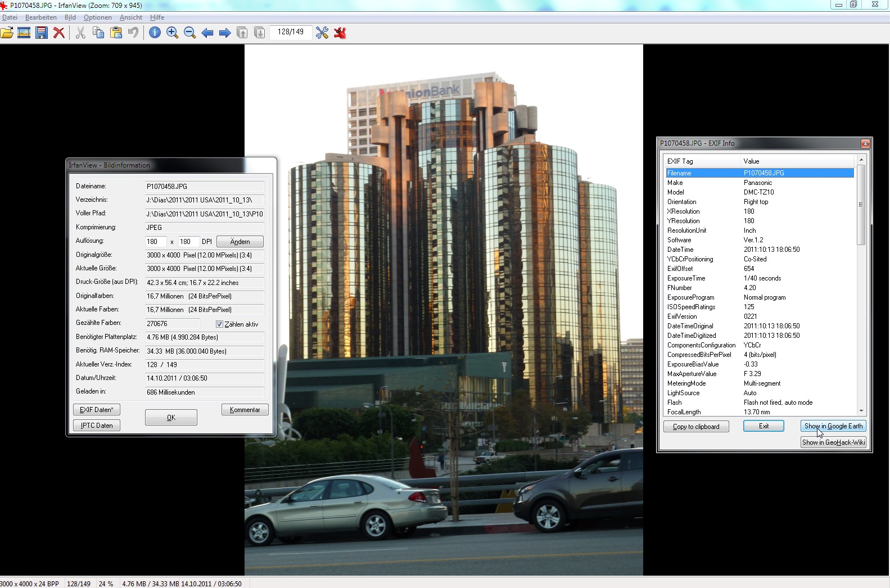Click the Zoom out magnifier icon
The width and height of the screenshot is (890, 588).
[189, 33]
